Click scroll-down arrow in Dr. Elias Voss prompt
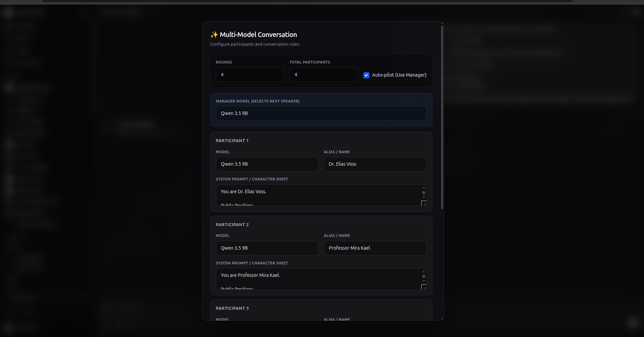 coord(424,198)
